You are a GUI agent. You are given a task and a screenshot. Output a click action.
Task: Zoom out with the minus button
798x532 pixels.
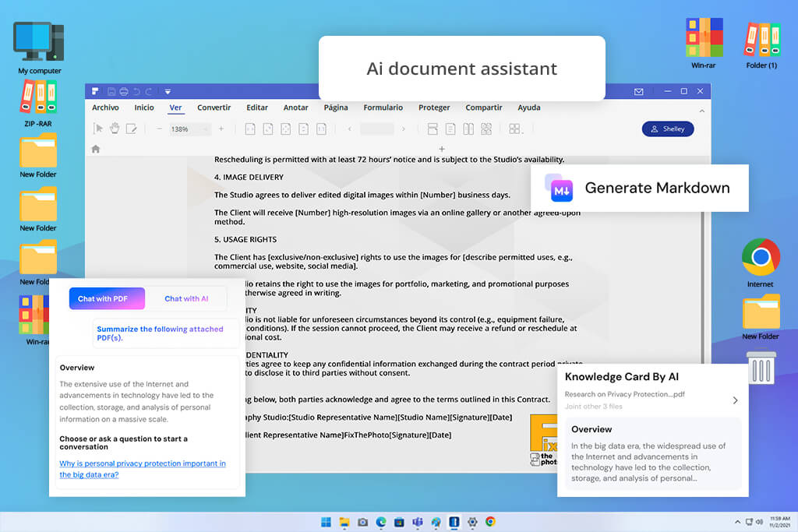click(x=159, y=129)
